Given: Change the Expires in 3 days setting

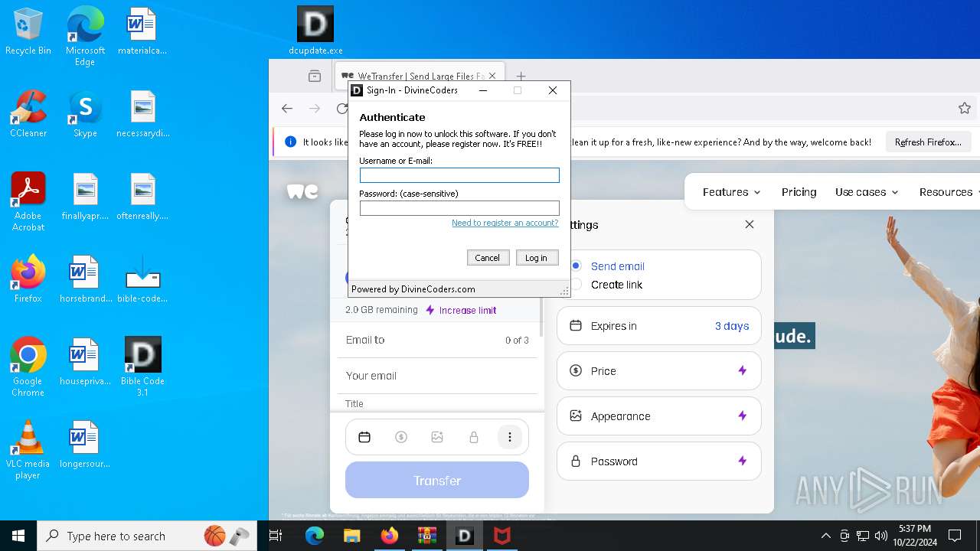Looking at the screenshot, I should pyautogui.click(x=658, y=326).
